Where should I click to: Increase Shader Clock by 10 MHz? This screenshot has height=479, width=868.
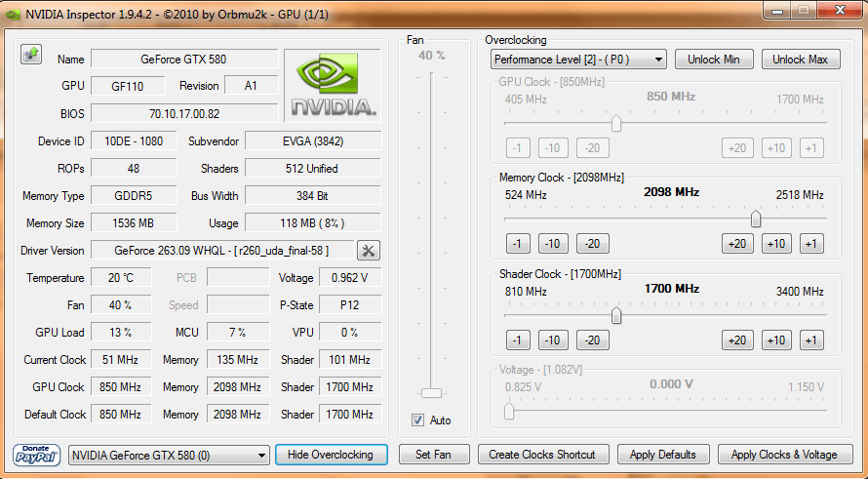coord(776,340)
